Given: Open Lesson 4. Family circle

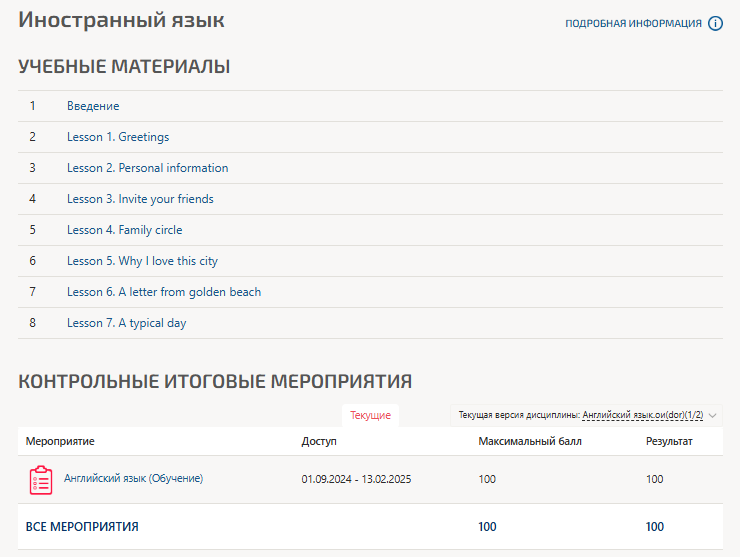Looking at the screenshot, I should [x=124, y=230].
